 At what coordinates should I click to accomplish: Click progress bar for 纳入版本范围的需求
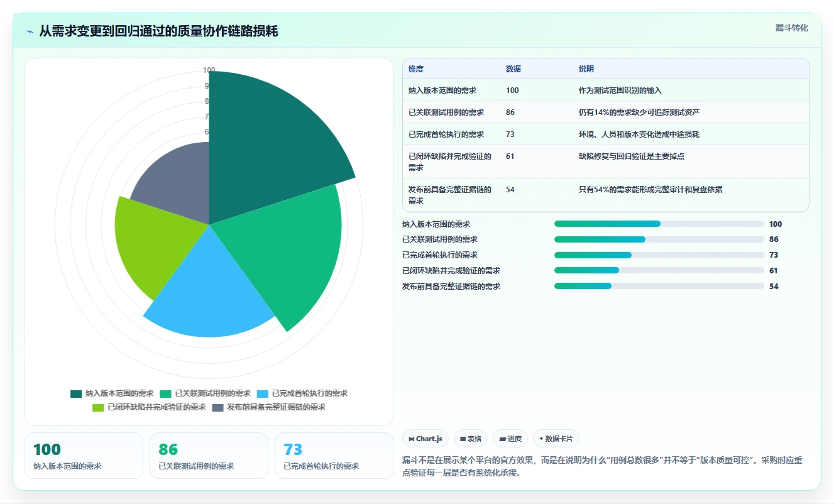659,224
